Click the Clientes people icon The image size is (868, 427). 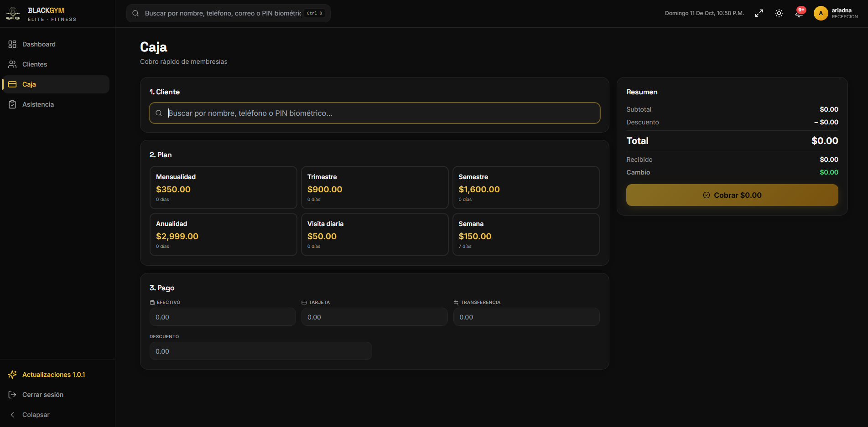12,64
